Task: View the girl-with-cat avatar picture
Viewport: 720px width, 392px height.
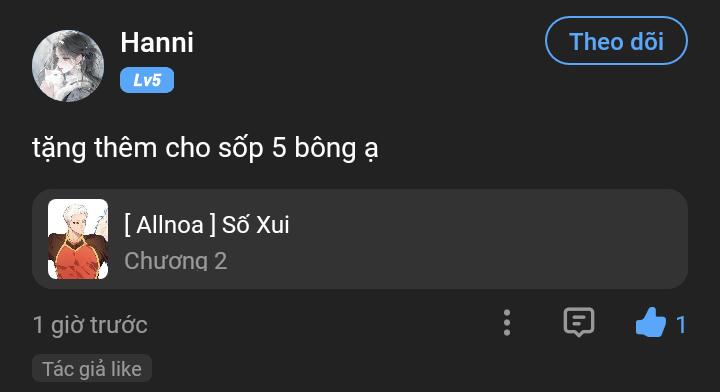Action: (68, 66)
